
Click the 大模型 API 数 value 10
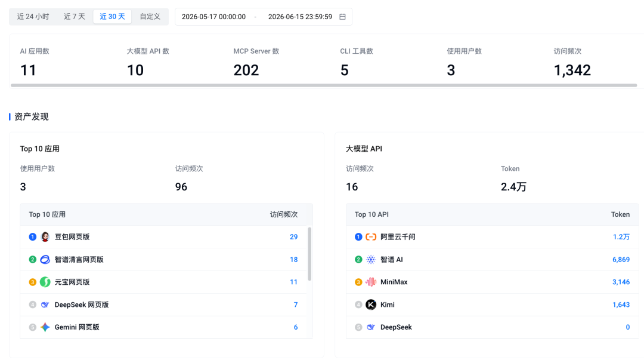[x=135, y=70]
